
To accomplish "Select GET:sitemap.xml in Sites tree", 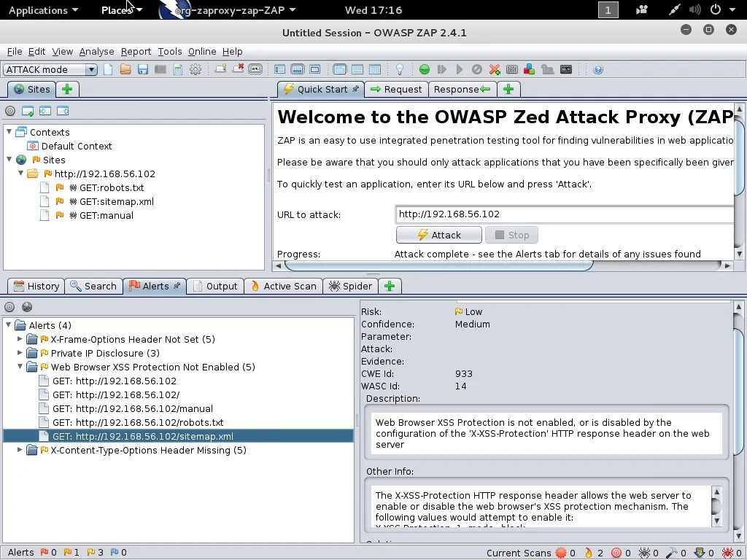I will tap(116, 201).
